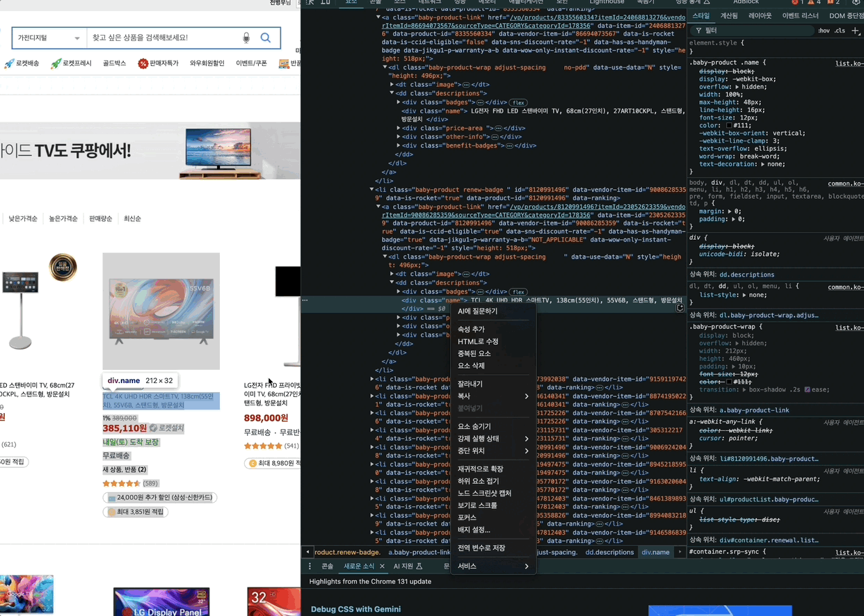Open the 로켓프레시 green rocket shortcut

point(71,63)
